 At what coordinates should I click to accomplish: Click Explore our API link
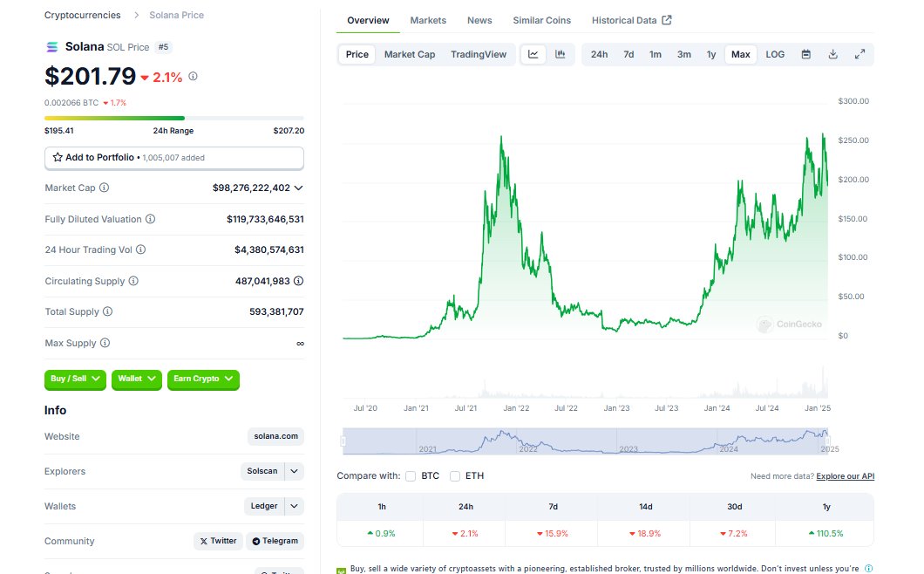[845, 476]
